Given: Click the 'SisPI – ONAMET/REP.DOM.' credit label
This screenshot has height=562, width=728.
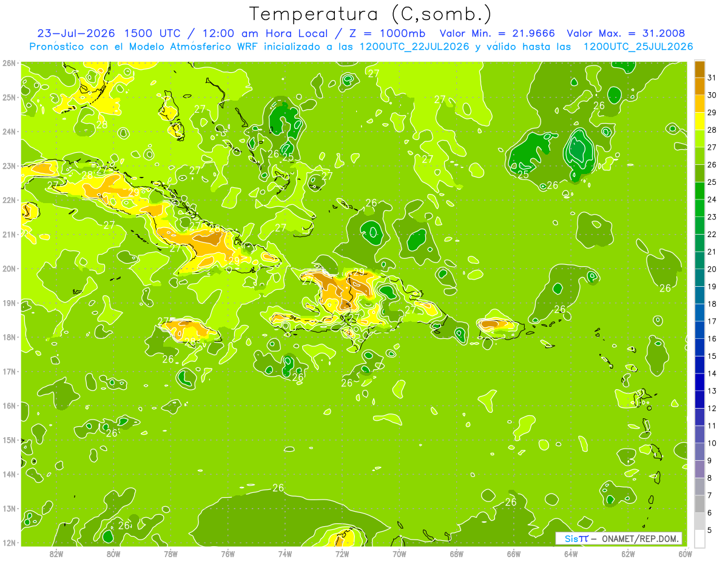Looking at the screenshot, I should 618,538.
